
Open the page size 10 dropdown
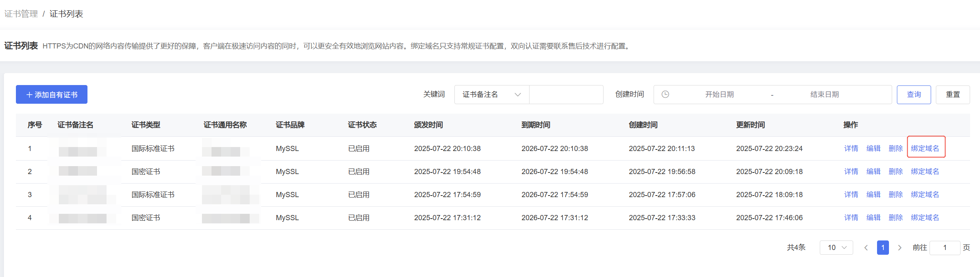[836, 248]
